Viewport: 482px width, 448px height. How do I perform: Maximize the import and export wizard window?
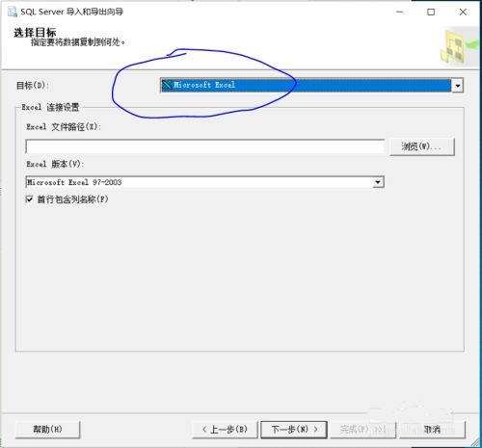(x=431, y=13)
